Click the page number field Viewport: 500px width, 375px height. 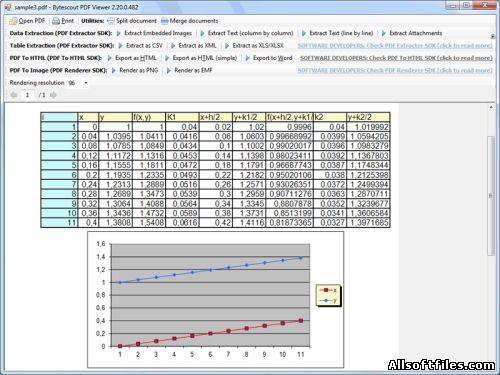[x=28, y=95]
